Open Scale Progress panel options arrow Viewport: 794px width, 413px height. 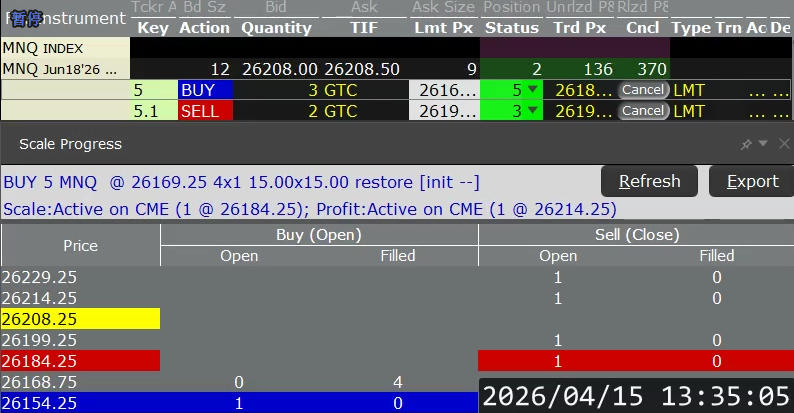763,145
